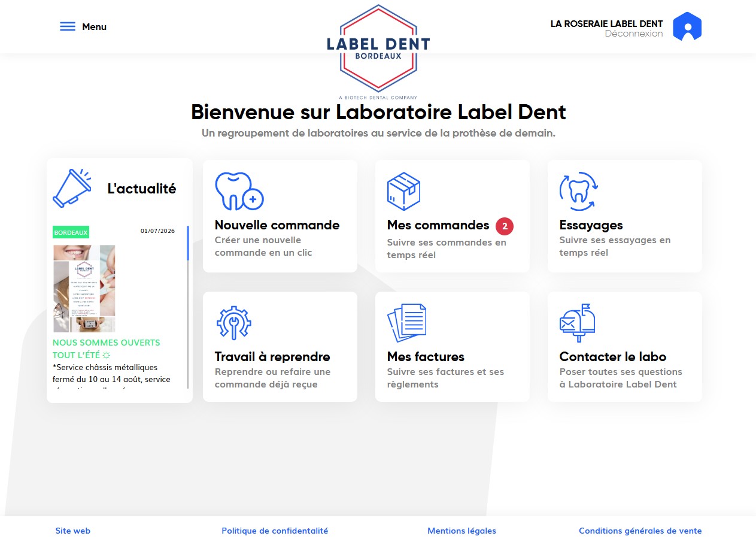The height and width of the screenshot is (542, 756).
Task: Click 'Créer une nouvelle commande en un clic' text
Action: (x=263, y=246)
